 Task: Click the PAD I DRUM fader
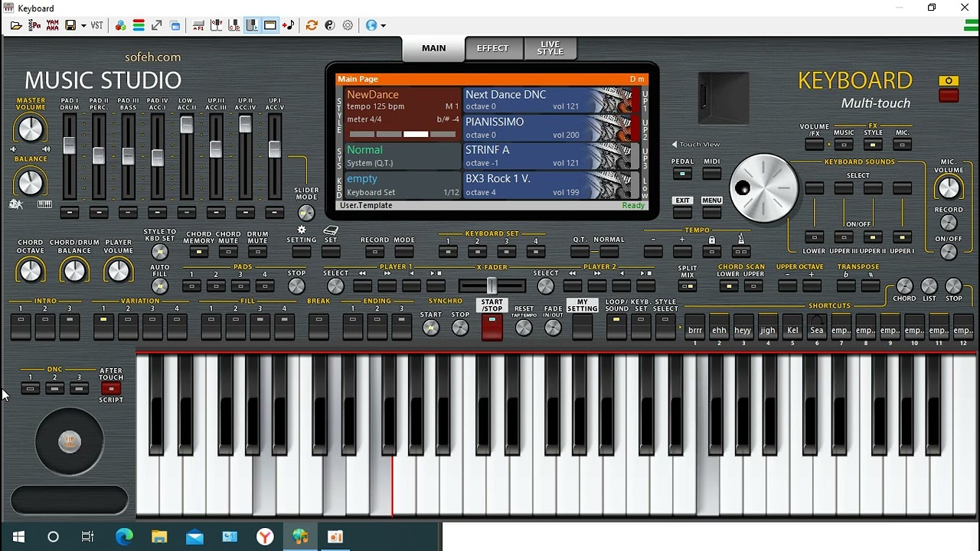(69, 145)
